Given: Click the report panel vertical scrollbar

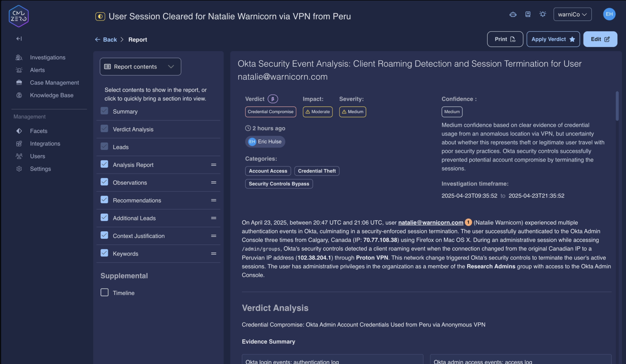Looking at the screenshot, I should click(617, 106).
